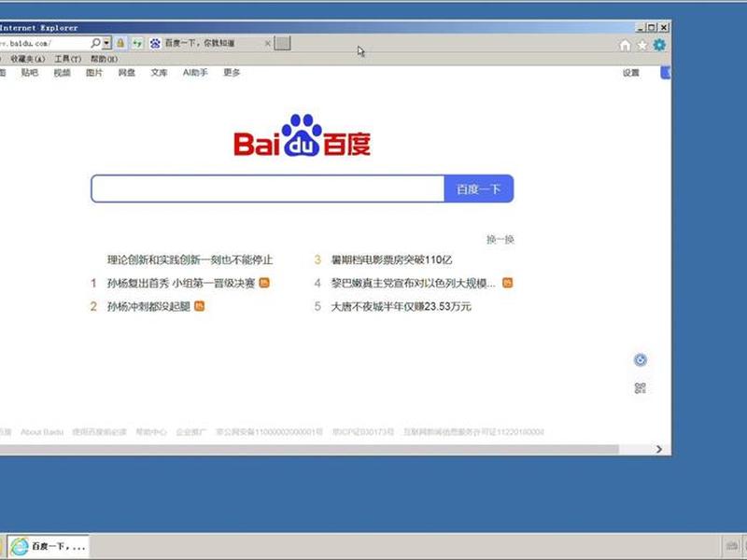Click the search magnifier in address bar
This screenshot has width=747, height=560.
(x=96, y=43)
